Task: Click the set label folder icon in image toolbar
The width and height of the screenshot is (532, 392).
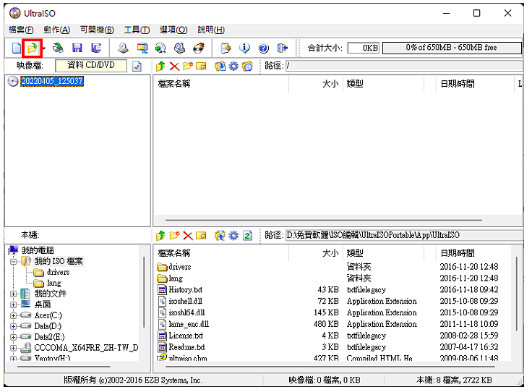Action: coord(247,66)
